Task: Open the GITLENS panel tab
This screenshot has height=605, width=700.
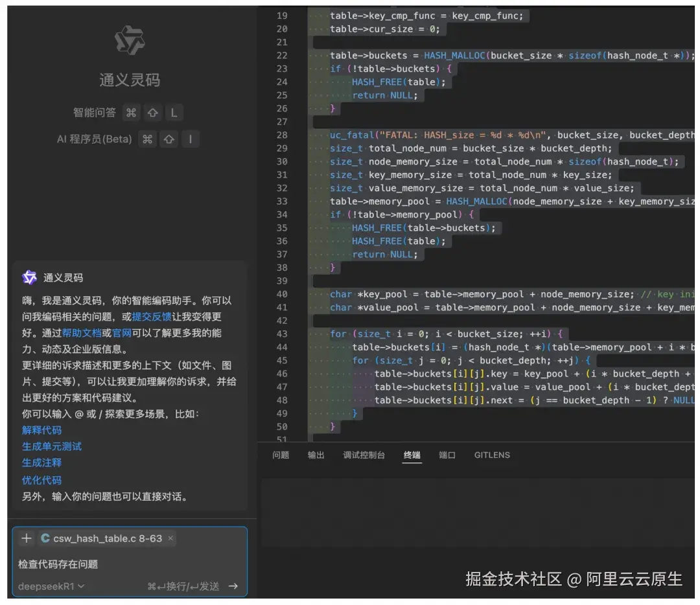Action: 492,455
